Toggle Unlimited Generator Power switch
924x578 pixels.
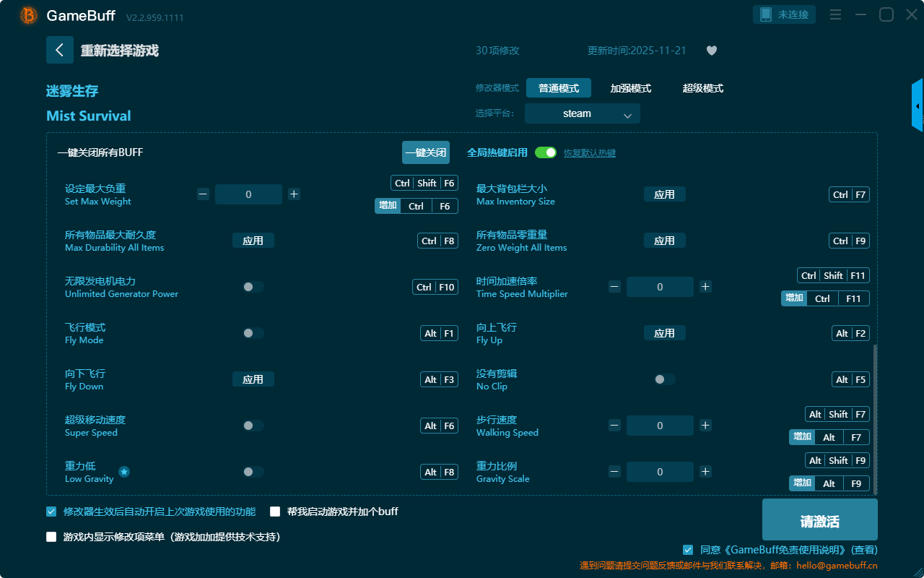(253, 287)
